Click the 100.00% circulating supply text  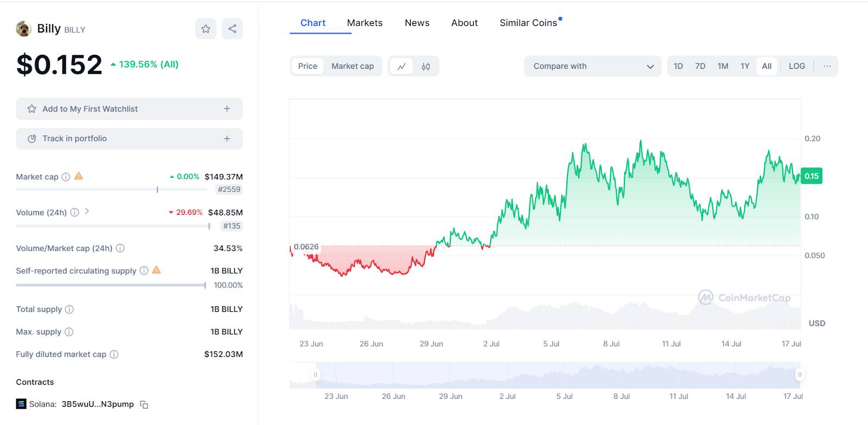pos(228,285)
